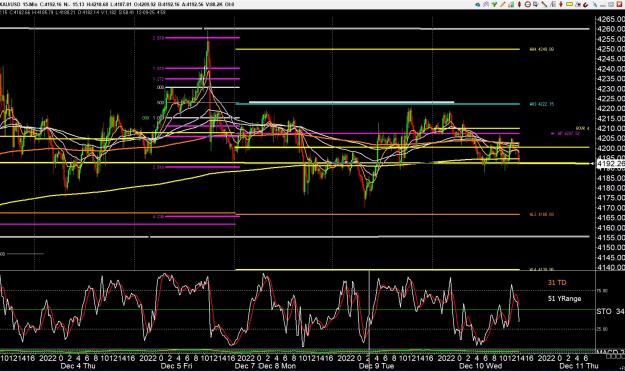This screenshot has height=371, width=625.
Task: Click the 51 YRange label
Action: point(564,298)
